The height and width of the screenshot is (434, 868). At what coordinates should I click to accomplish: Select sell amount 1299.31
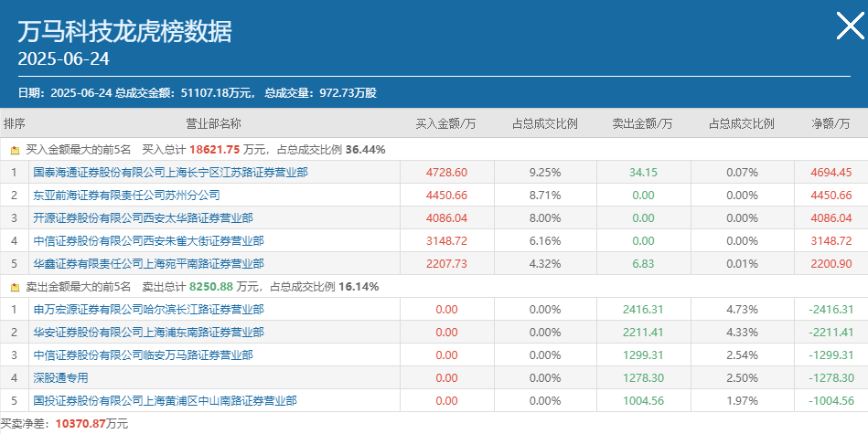coord(643,355)
